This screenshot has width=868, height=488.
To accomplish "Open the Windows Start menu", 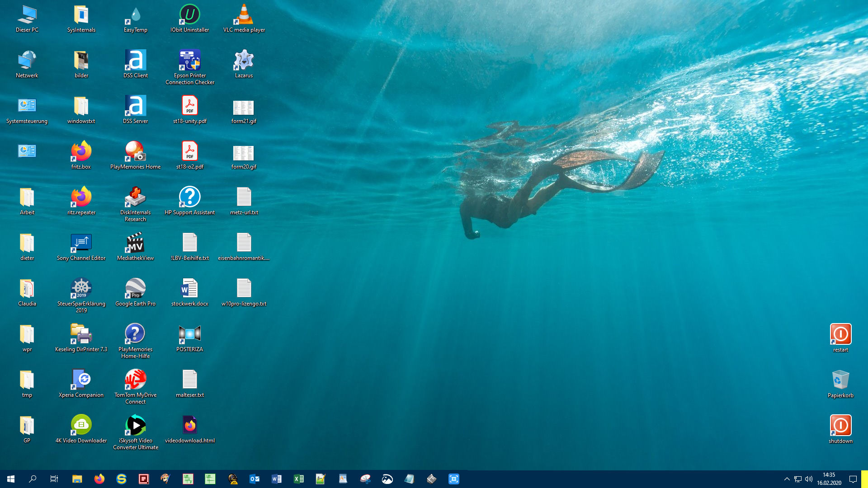I will tap(11, 479).
